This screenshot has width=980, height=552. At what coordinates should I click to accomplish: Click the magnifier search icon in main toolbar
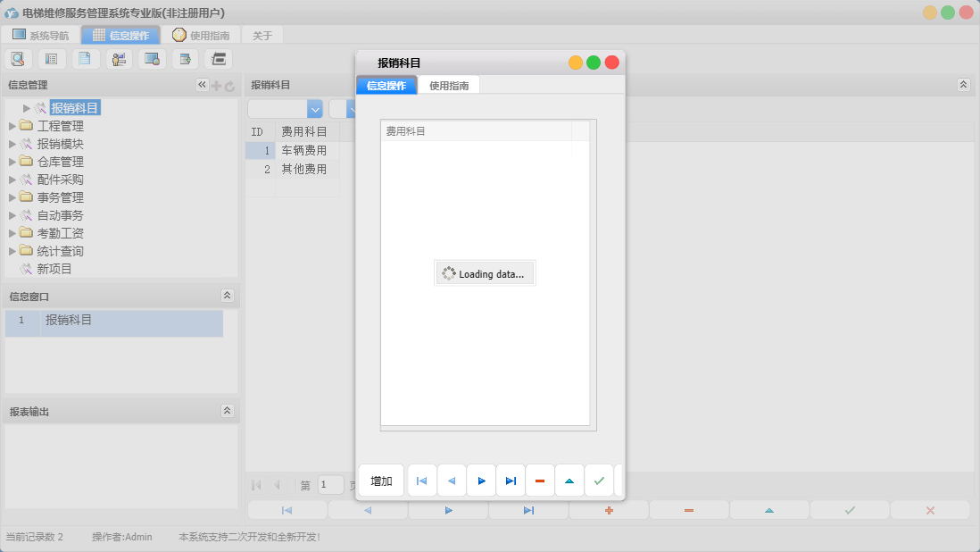click(x=18, y=59)
